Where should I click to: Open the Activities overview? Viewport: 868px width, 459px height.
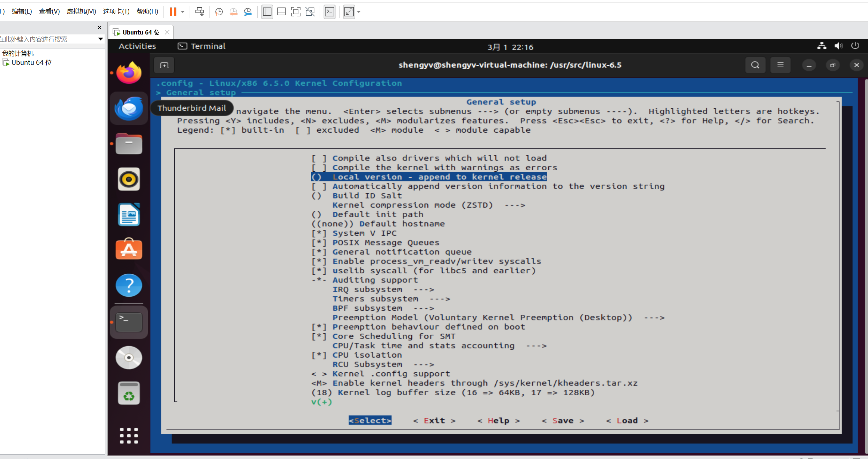[137, 46]
